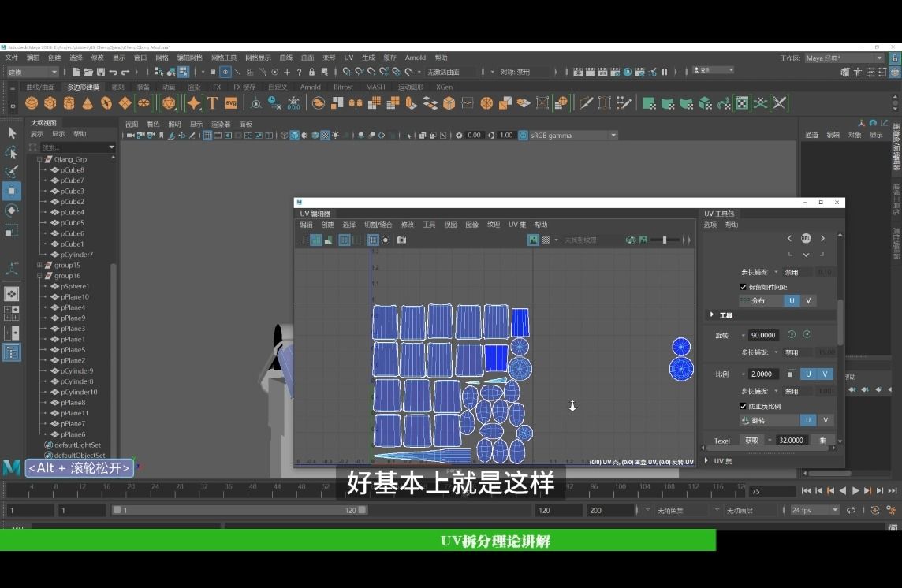
Task: Select the SVG creation icon on the shelf
Action: [232, 102]
